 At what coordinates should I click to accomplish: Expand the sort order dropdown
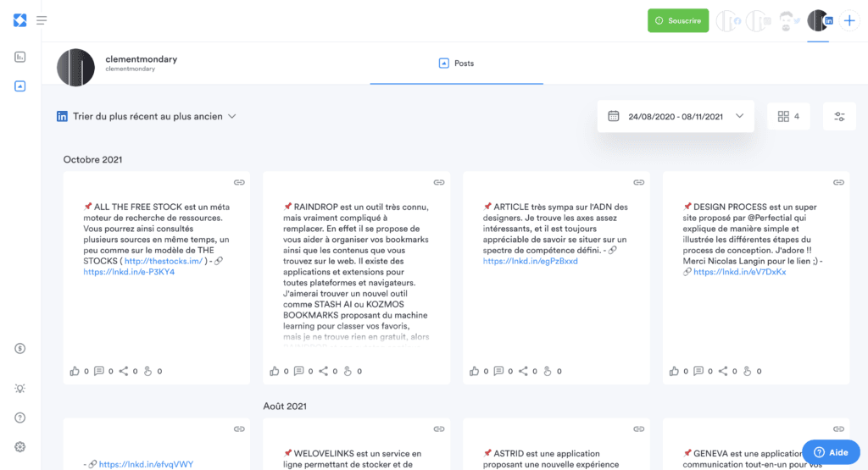tap(147, 116)
